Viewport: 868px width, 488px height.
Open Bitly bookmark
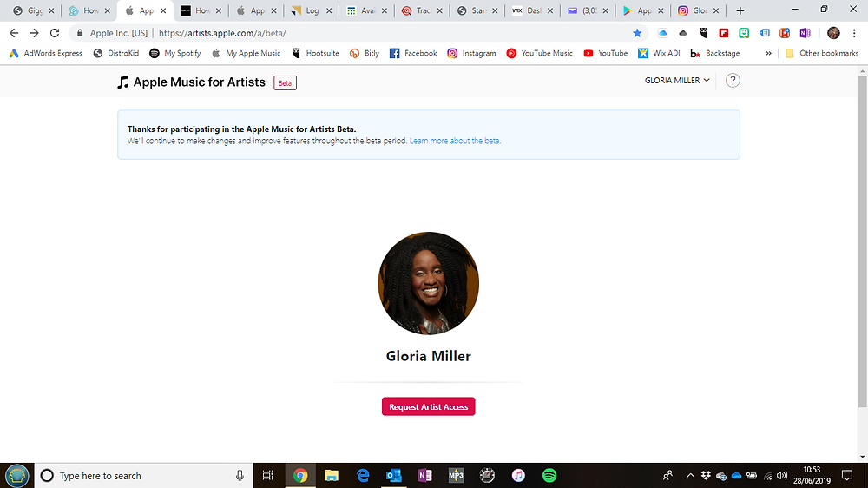pos(365,53)
